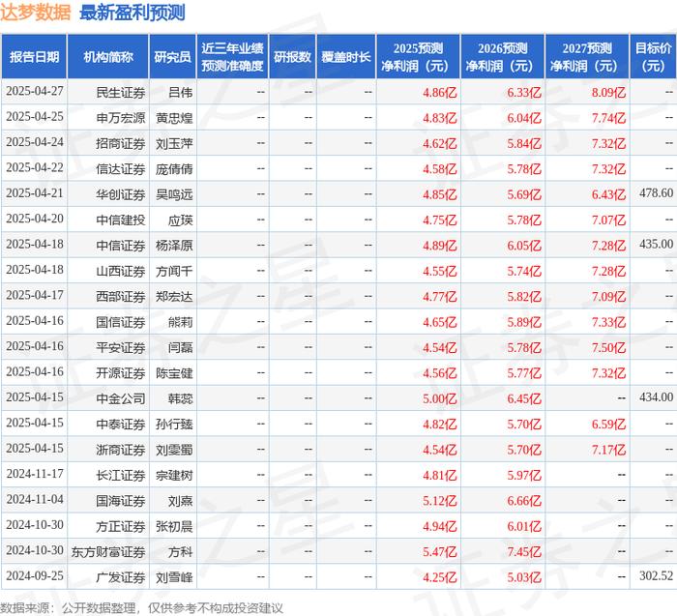
Task: Click the date 2025-04-27
Action: pos(35,91)
